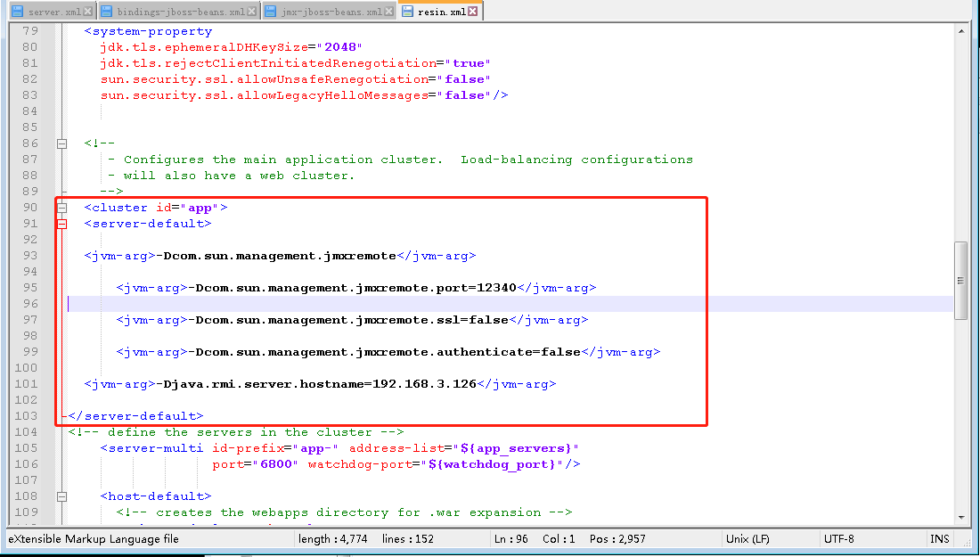This screenshot has width=980, height=557.
Task: Click the 'define the servers in the cluster' comment
Action: [236, 432]
